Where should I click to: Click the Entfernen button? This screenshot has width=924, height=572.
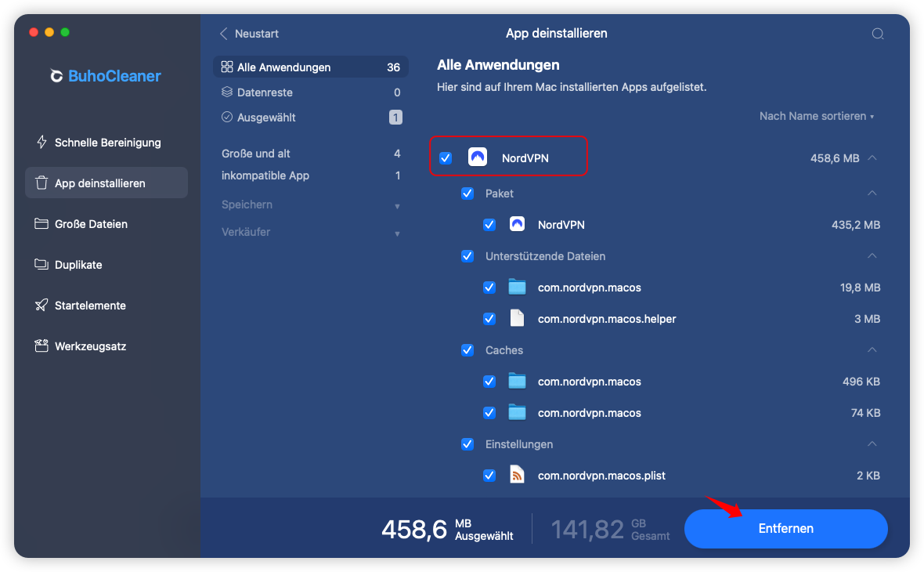click(x=785, y=528)
